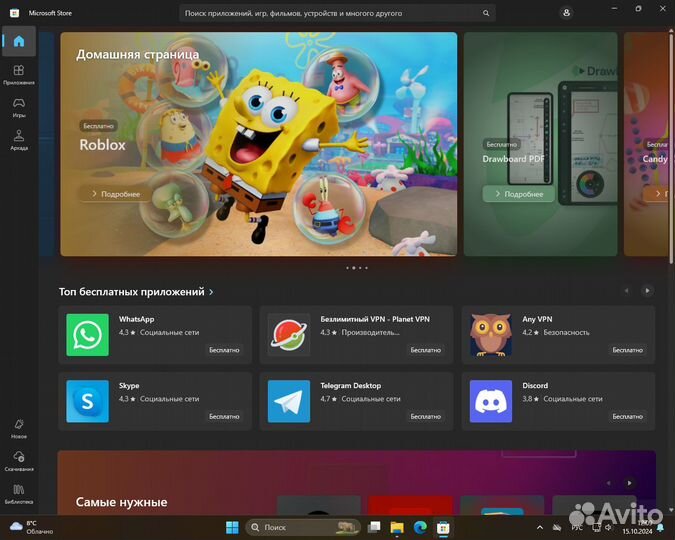Image resolution: width=675 pixels, height=540 pixels.
Task: Open File Explorer from taskbar
Action: pyautogui.click(x=397, y=527)
